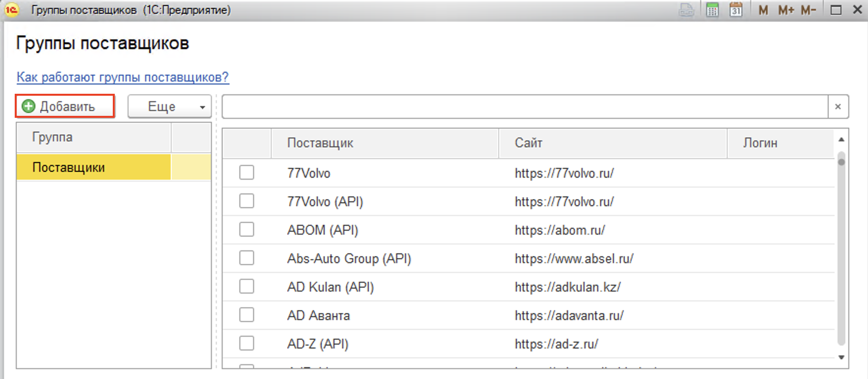Click the scroll up arrow of supplier list
This screenshot has width=868, height=379.
pyautogui.click(x=841, y=139)
